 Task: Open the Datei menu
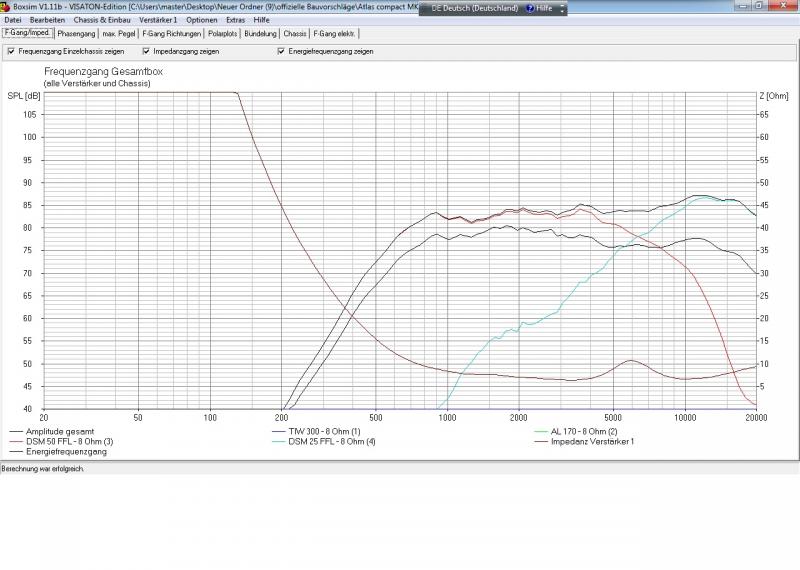coord(13,20)
